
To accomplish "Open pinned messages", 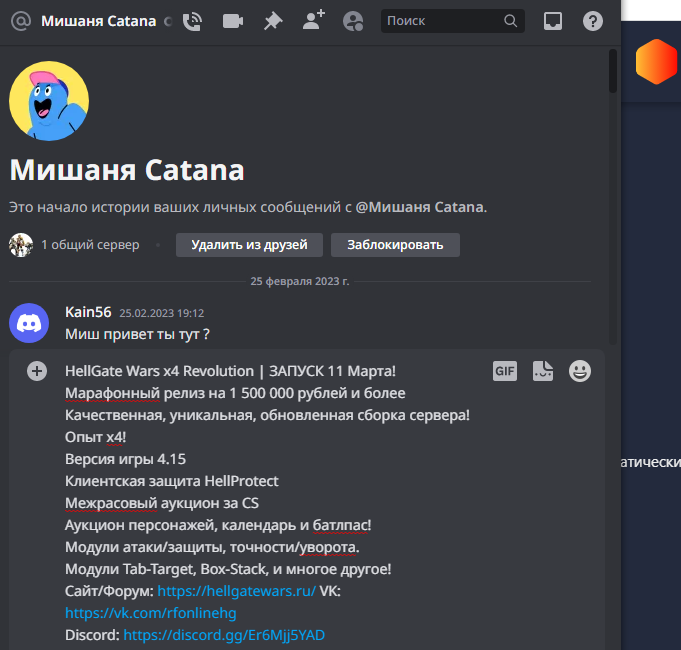I will click(273, 21).
